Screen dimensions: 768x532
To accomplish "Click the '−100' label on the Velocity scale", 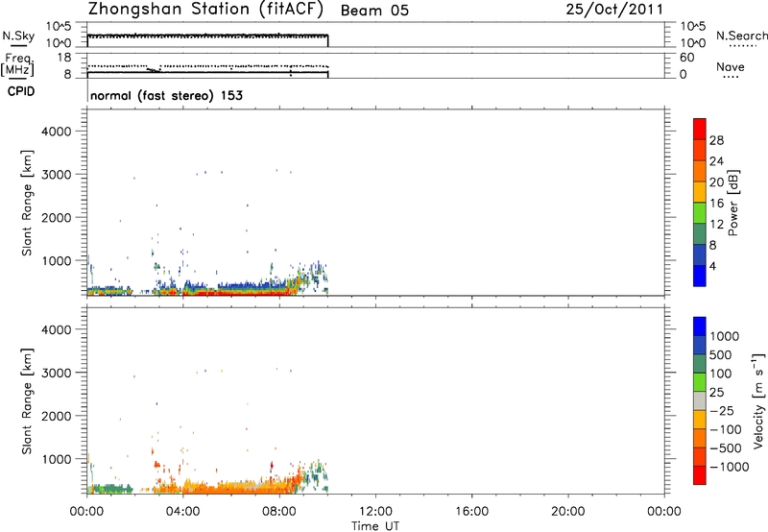I will [725, 429].
